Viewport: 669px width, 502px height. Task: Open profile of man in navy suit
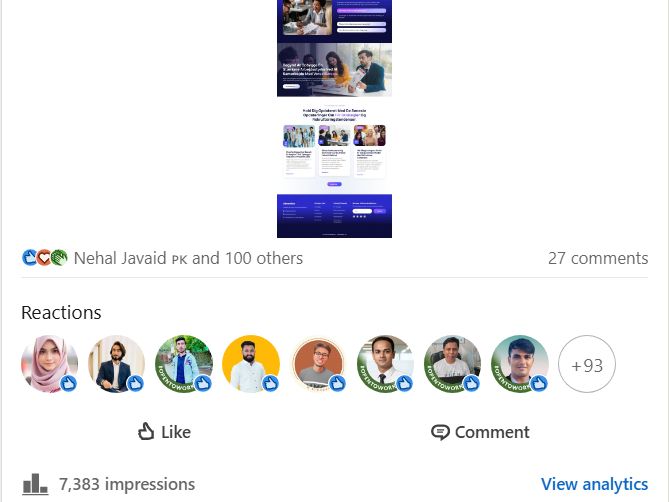click(116, 364)
